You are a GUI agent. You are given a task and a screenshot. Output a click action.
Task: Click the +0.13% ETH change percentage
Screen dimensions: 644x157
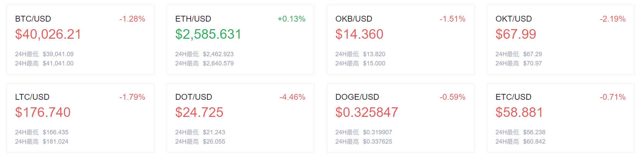[292, 19]
